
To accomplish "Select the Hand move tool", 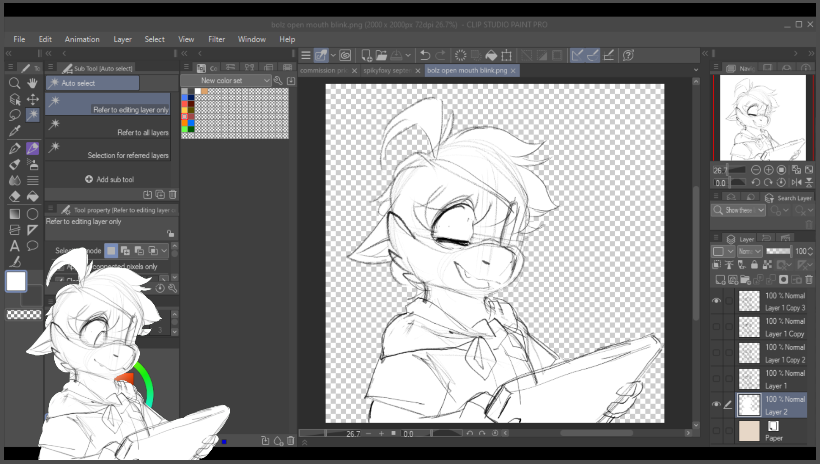I will 32,83.
